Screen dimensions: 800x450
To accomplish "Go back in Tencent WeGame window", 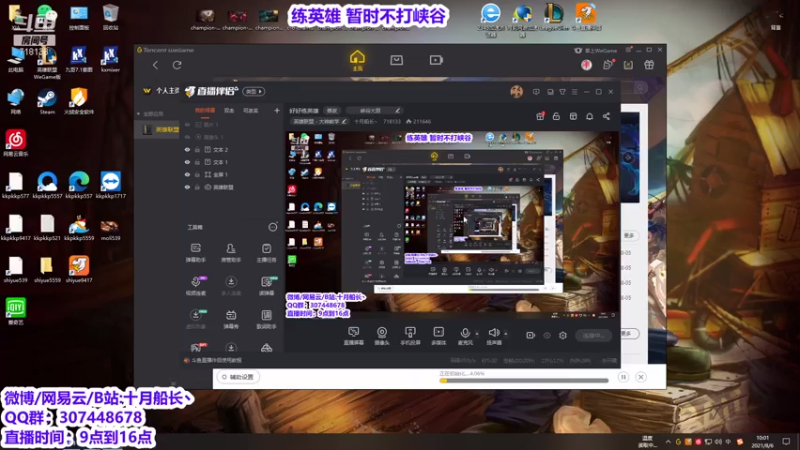I will tap(156, 65).
